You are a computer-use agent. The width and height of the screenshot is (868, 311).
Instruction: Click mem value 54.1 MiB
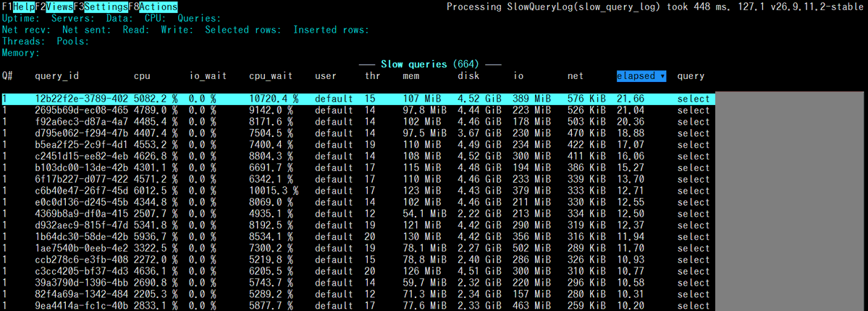click(x=425, y=214)
